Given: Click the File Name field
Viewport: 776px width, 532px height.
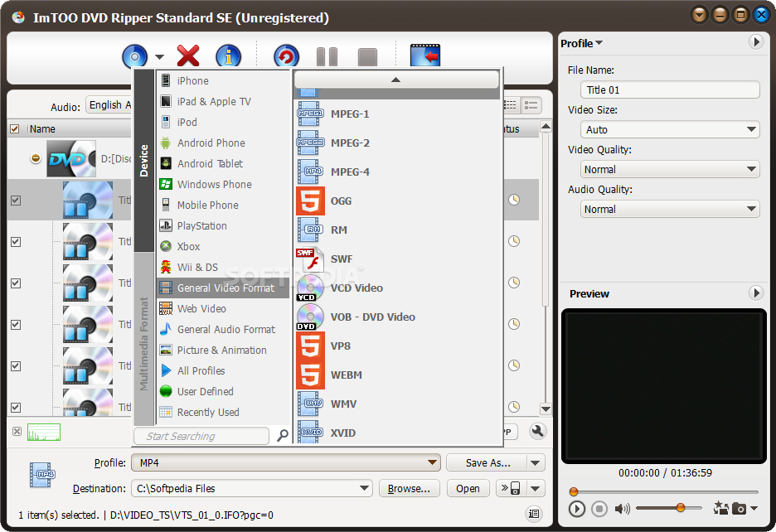Looking at the screenshot, I should [x=670, y=90].
